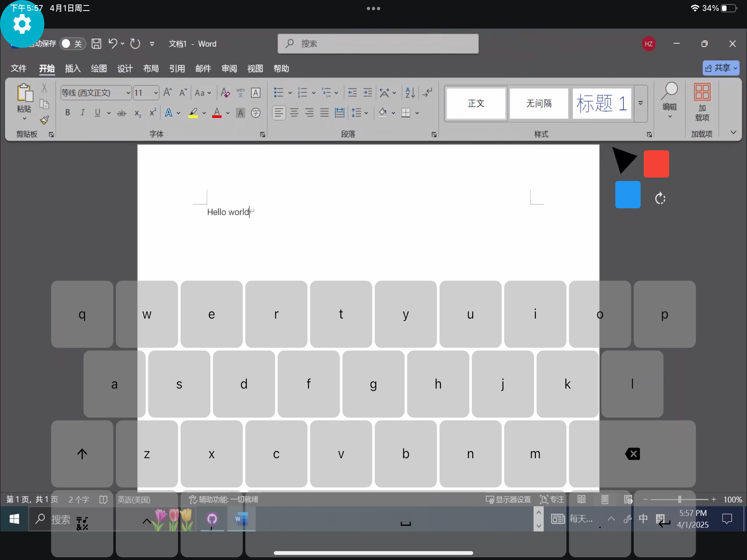Viewport: 747px width, 560px height.
Task: Sort paragraph contents A to Z
Action: pos(410,93)
